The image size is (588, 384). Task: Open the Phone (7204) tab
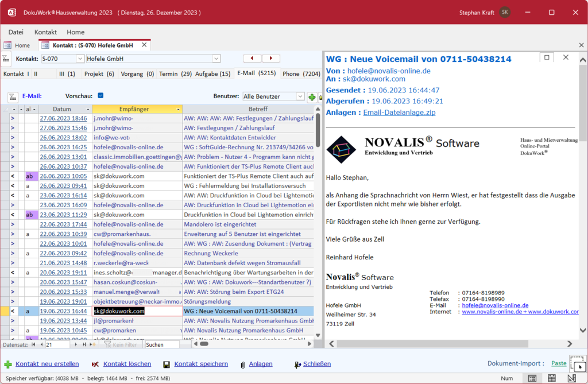(301, 73)
